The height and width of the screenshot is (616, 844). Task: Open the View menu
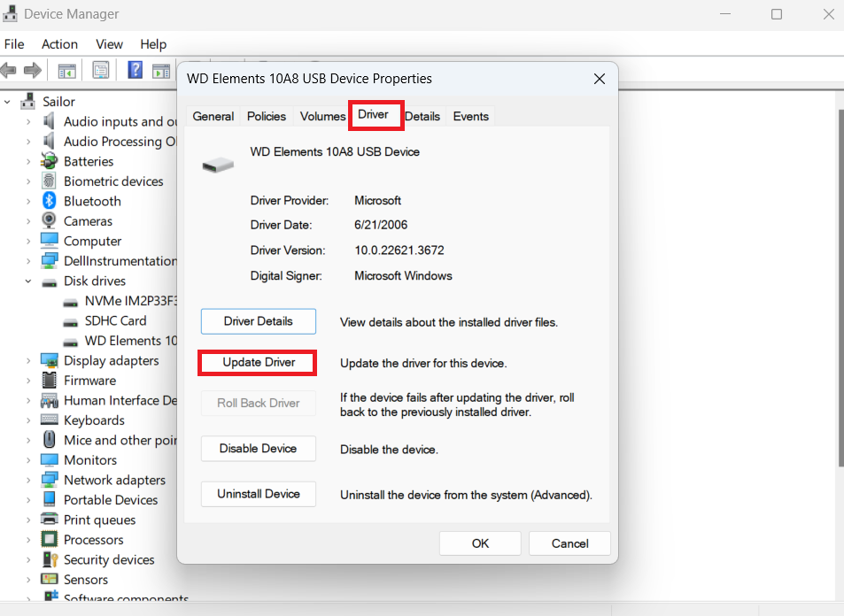pyautogui.click(x=109, y=44)
